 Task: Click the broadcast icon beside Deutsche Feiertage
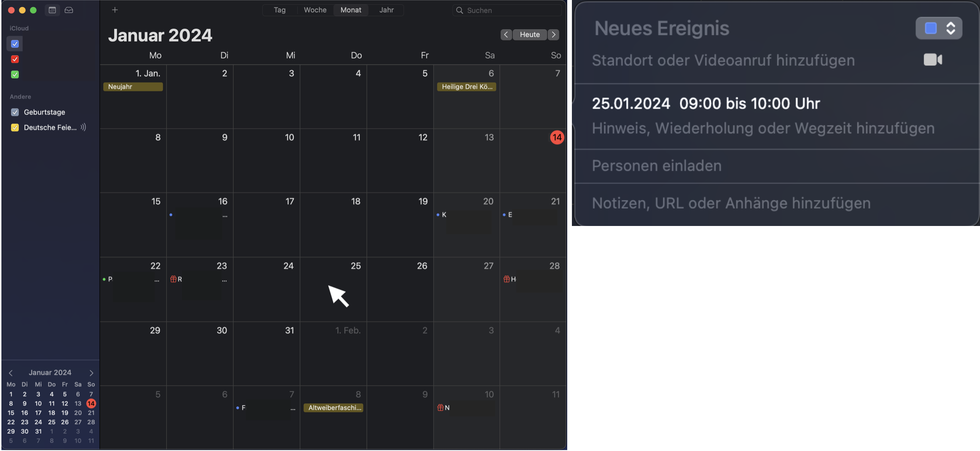pos(83,127)
